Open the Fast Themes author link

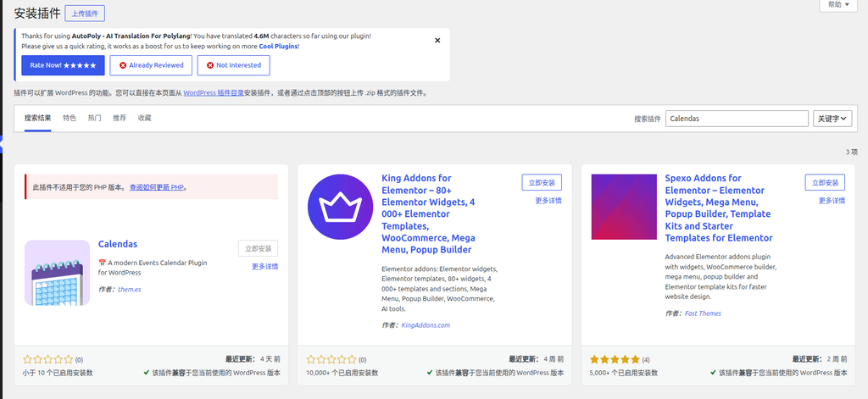pyautogui.click(x=703, y=313)
